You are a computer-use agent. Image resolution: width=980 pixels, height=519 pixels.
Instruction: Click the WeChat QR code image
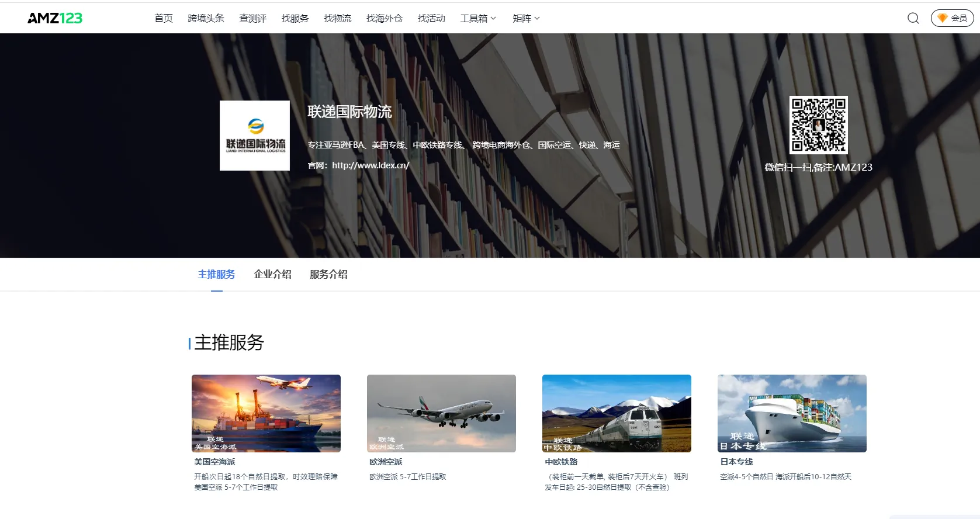[x=818, y=125]
